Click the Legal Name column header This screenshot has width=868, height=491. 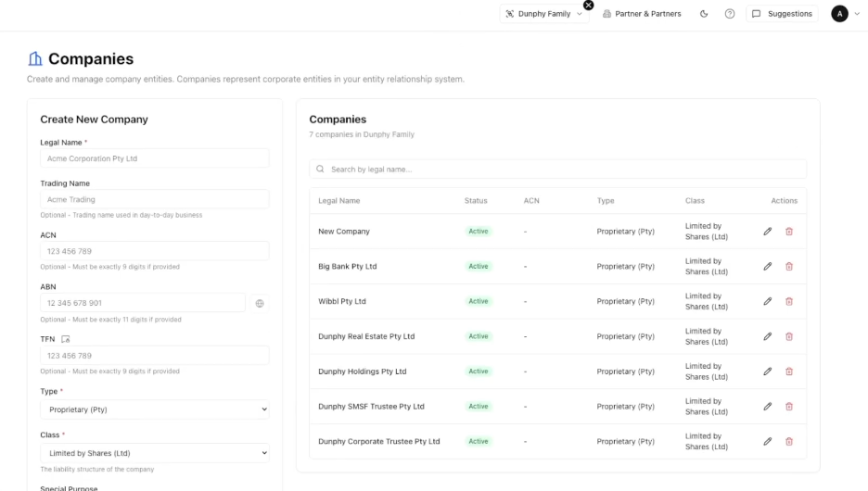[x=338, y=201]
